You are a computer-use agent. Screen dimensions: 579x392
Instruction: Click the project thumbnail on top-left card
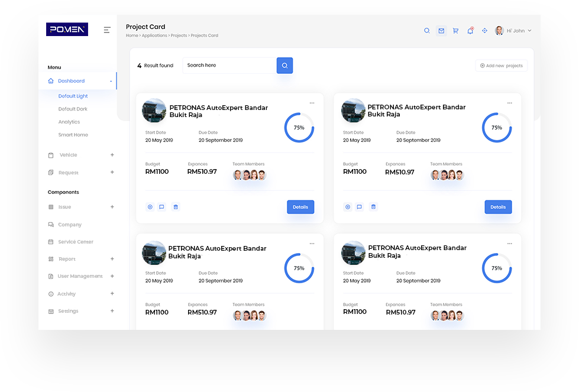coord(154,111)
